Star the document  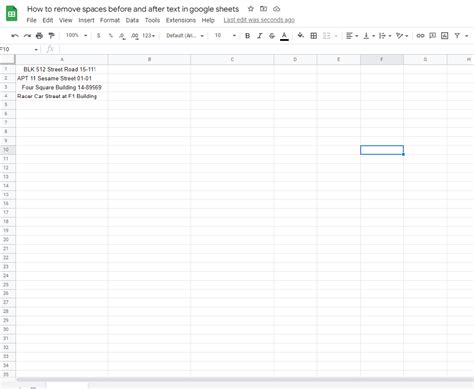click(x=251, y=9)
